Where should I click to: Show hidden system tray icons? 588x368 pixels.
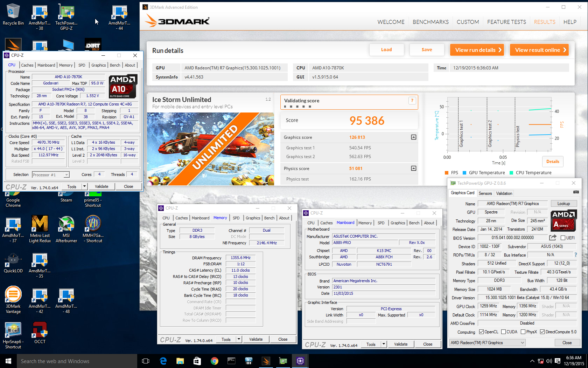532,361
